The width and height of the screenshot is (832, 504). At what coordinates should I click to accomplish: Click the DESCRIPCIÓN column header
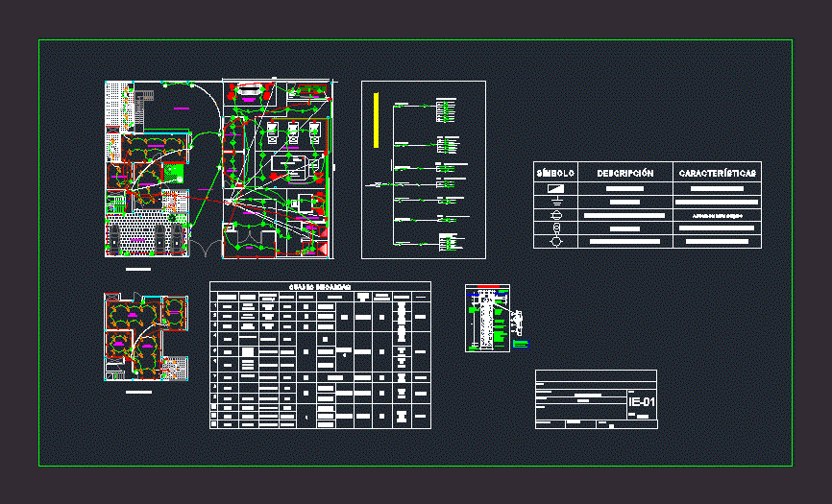624,173
